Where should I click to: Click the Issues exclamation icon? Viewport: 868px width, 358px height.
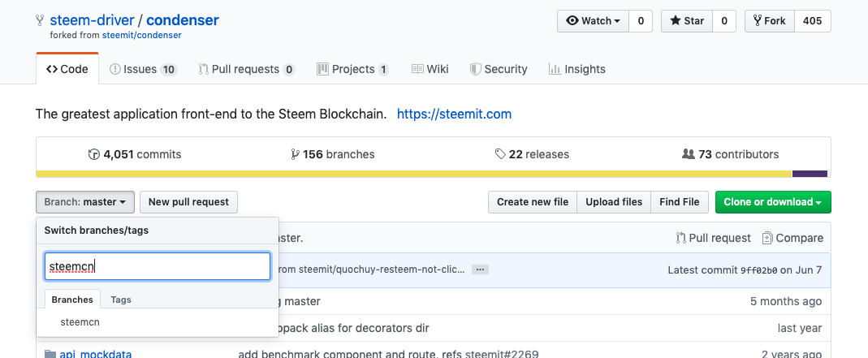(115, 69)
